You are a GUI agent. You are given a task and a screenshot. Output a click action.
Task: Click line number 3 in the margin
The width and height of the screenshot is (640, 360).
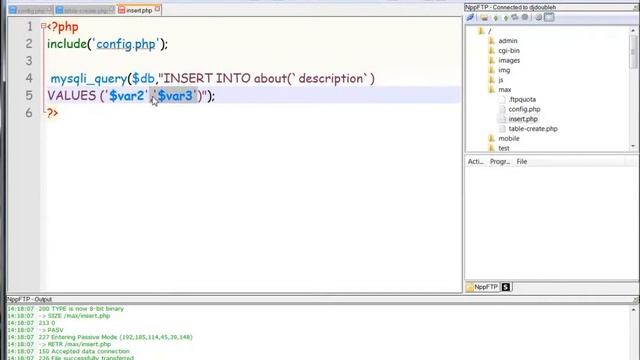point(29,61)
